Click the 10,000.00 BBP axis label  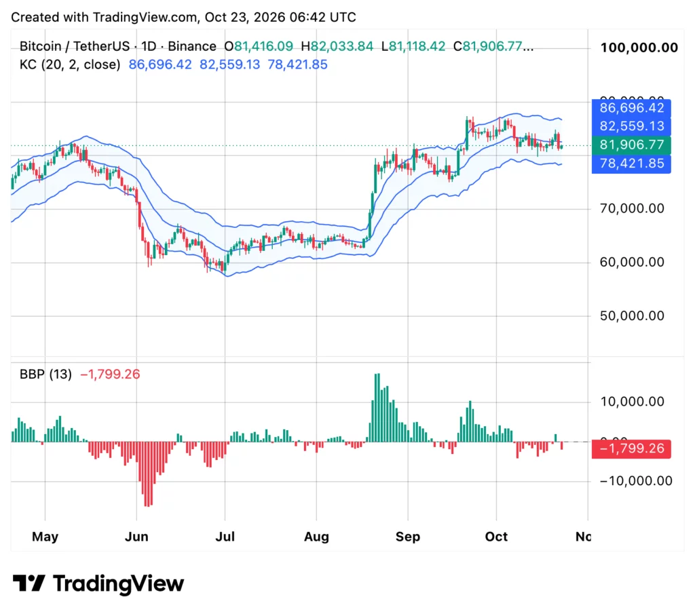click(632, 402)
